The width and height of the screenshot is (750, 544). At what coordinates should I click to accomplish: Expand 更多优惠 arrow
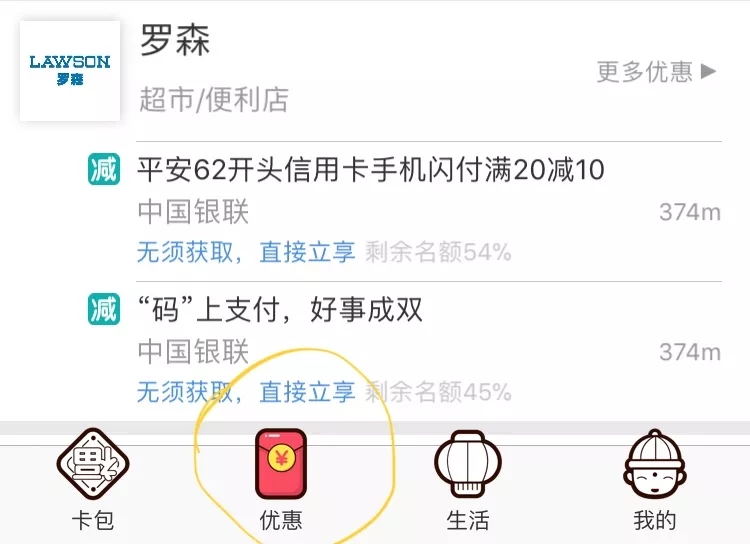[x=708, y=71]
